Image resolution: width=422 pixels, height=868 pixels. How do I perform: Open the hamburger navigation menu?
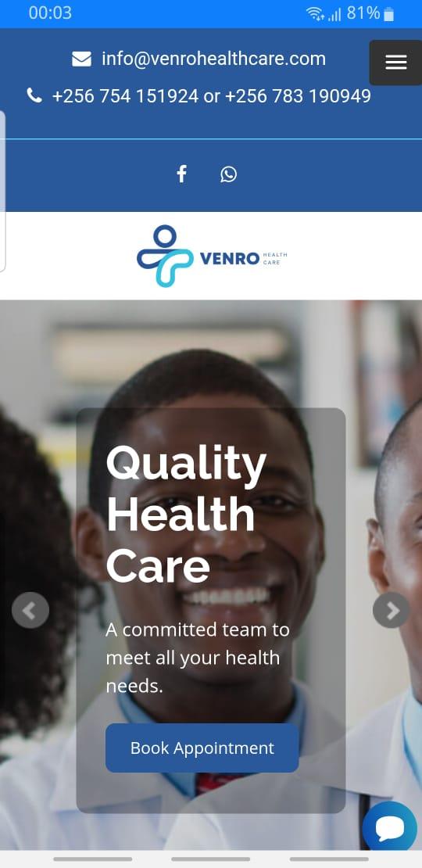(x=395, y=63)
